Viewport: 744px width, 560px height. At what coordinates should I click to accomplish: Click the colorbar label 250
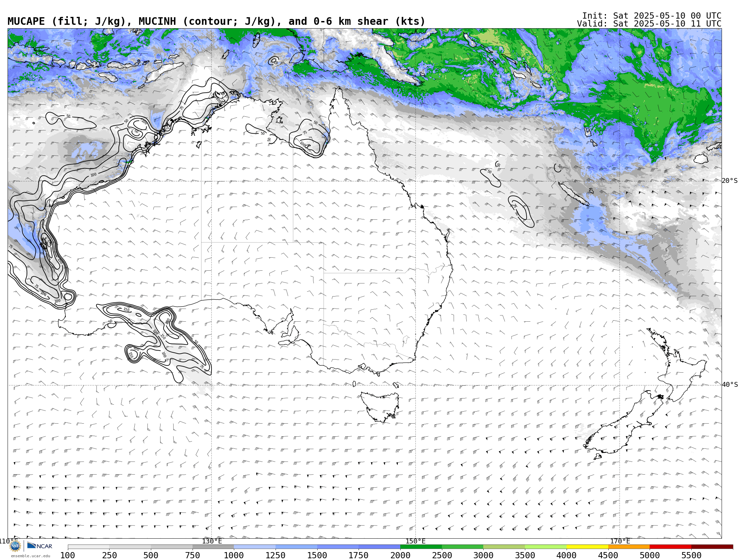(109, 555)
